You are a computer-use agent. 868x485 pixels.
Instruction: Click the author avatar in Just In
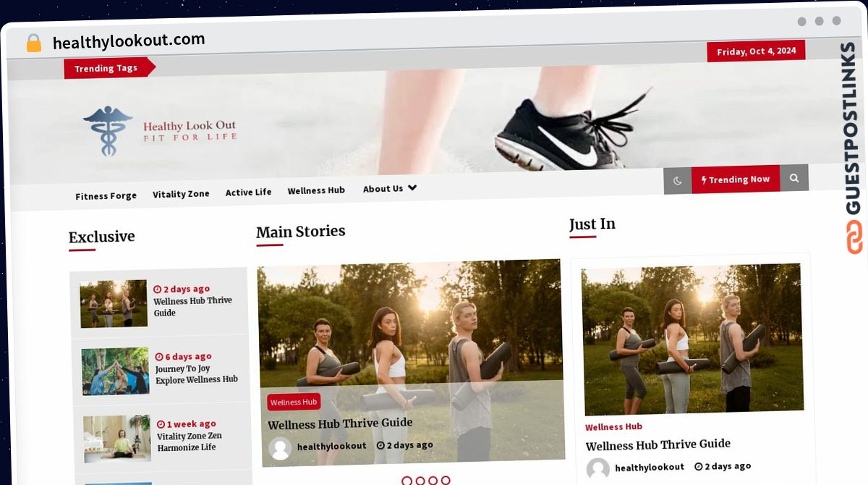point(598,469)
